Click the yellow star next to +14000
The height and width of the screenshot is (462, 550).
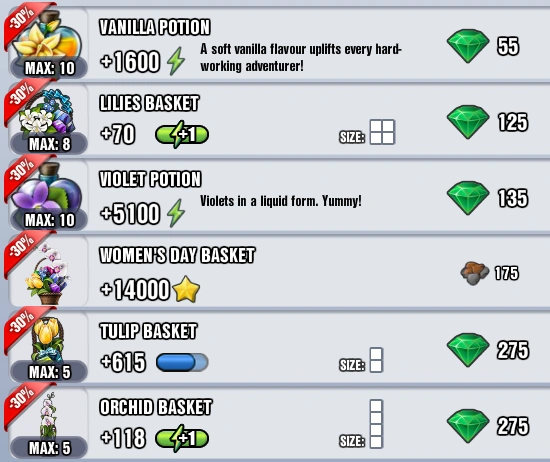(186, 289)
